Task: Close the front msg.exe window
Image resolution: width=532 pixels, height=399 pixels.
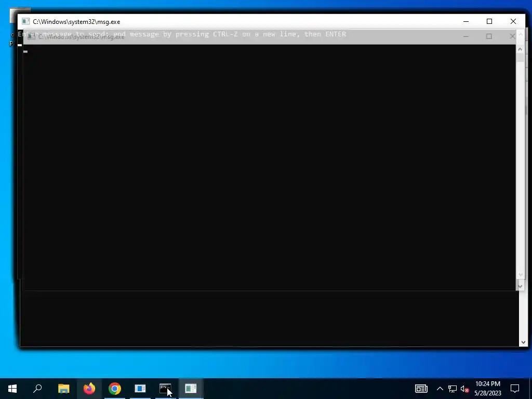Action: pos(513,21)
